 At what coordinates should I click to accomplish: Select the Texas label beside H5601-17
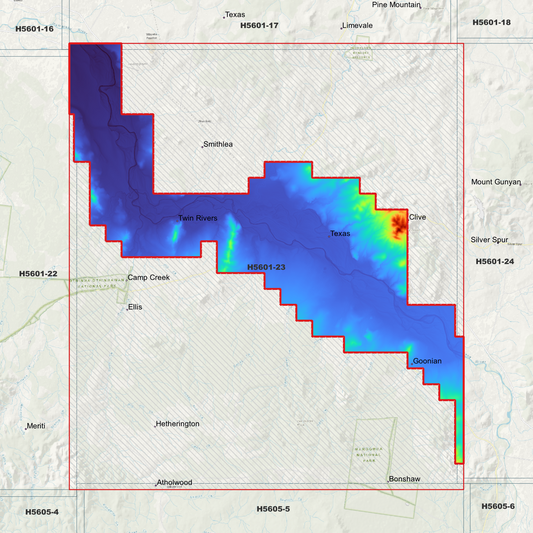[x=235, y=15]
